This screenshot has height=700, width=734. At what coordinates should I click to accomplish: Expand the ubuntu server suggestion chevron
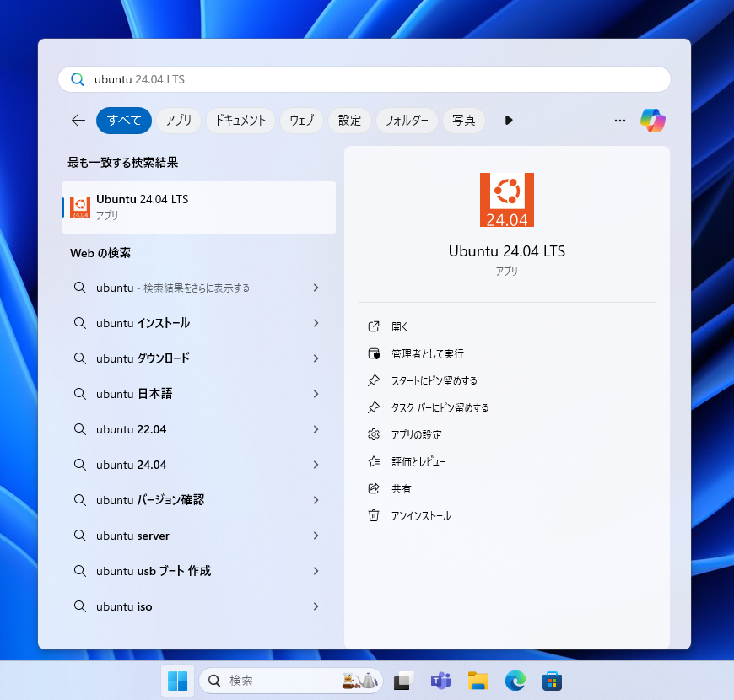coord(316,536)
